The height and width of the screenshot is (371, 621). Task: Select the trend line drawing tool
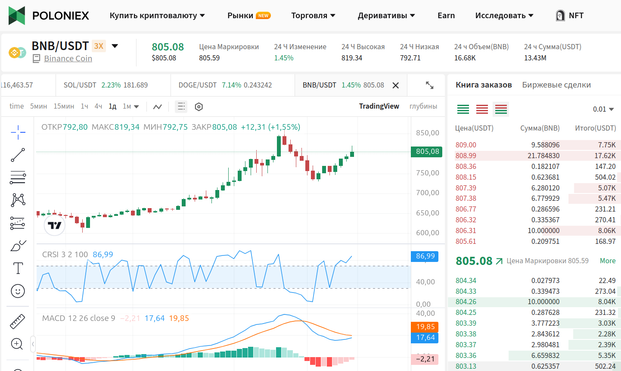(x=18, y=155)
